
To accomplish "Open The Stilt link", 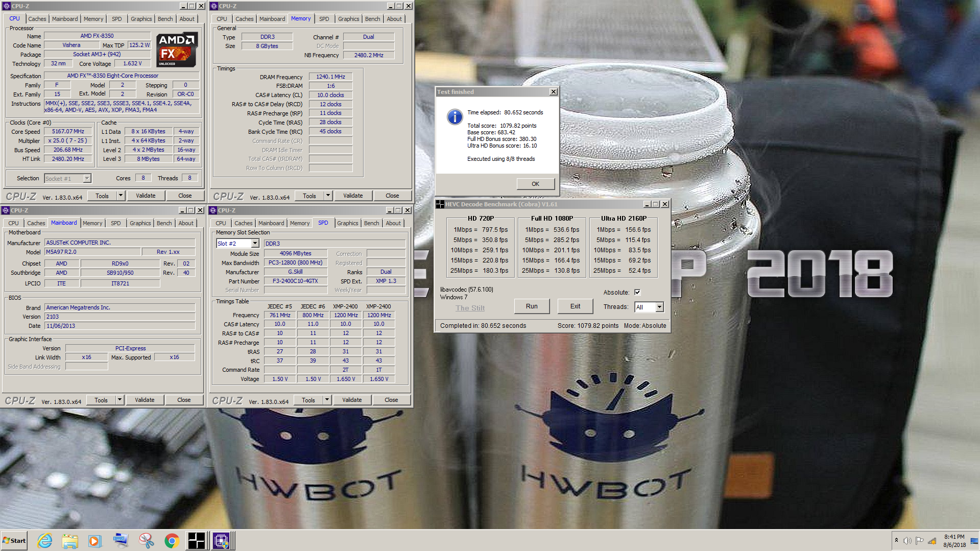I will pyautogui.click(x=470, y=308).
